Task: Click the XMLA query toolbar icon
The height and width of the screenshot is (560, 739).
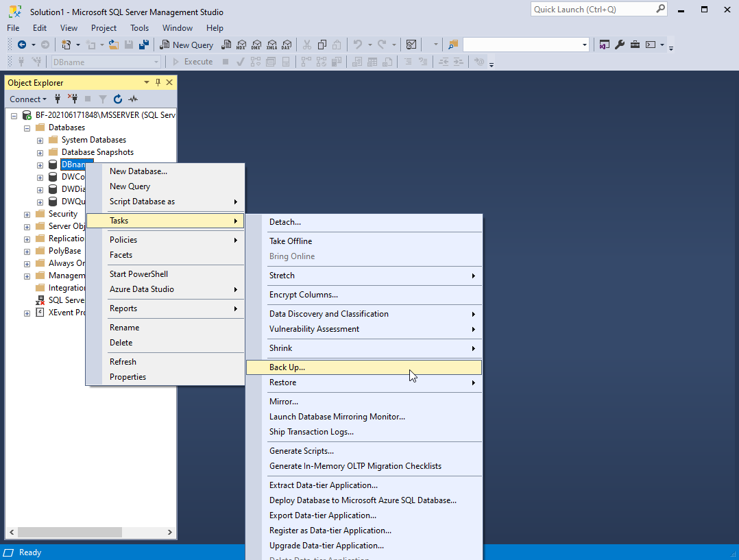Action: coord(271,45)
